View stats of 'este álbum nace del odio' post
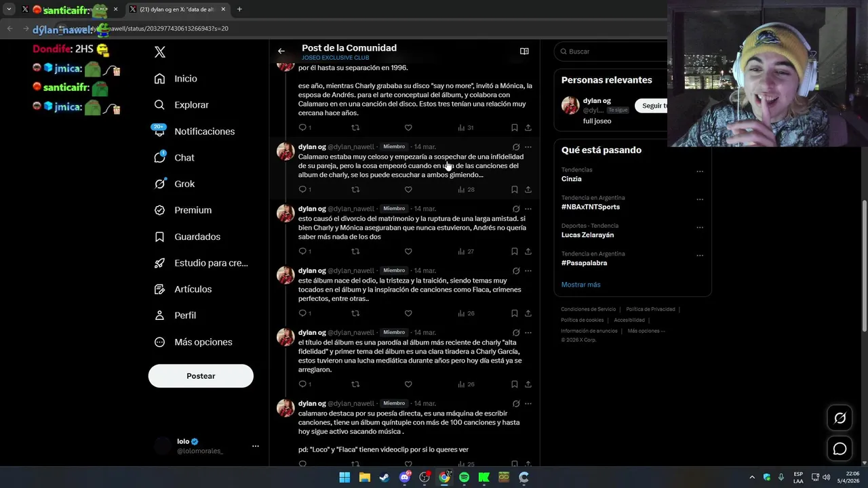The image size is (868, 488). pos(466,313)
